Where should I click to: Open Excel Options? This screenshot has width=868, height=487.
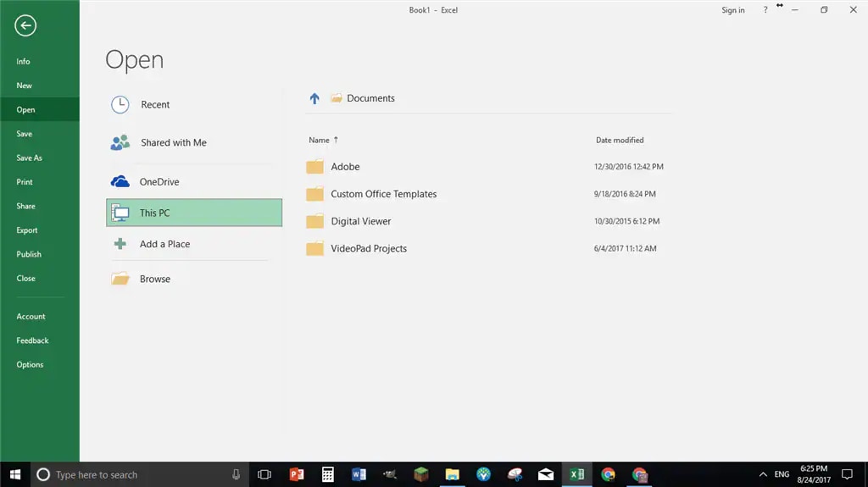30,365
